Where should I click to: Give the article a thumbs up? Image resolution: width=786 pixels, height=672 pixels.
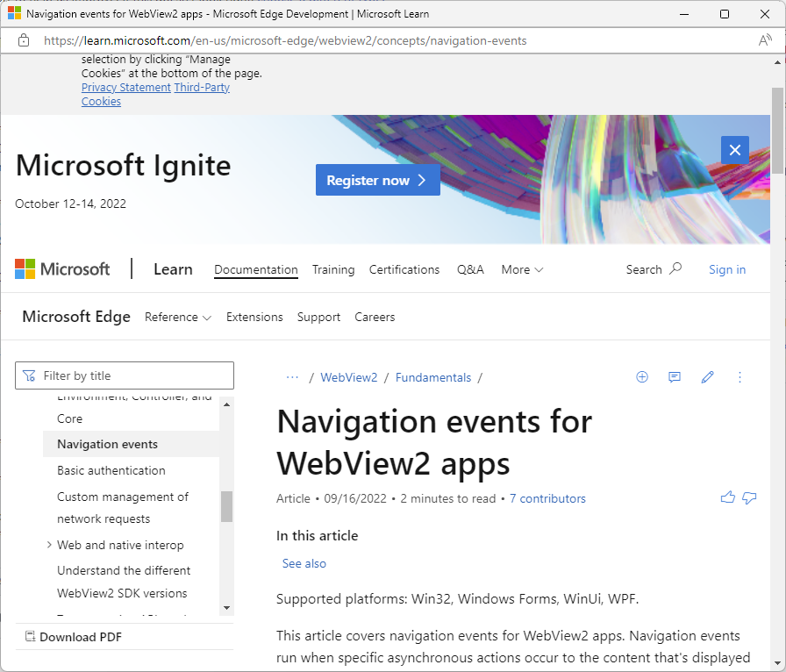point(727,497)
